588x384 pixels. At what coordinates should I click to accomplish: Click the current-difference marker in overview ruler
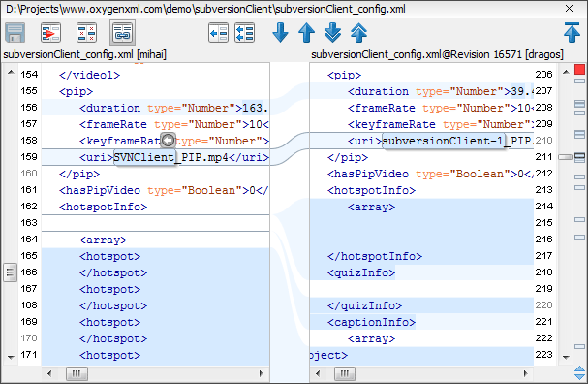coord(579,156)
